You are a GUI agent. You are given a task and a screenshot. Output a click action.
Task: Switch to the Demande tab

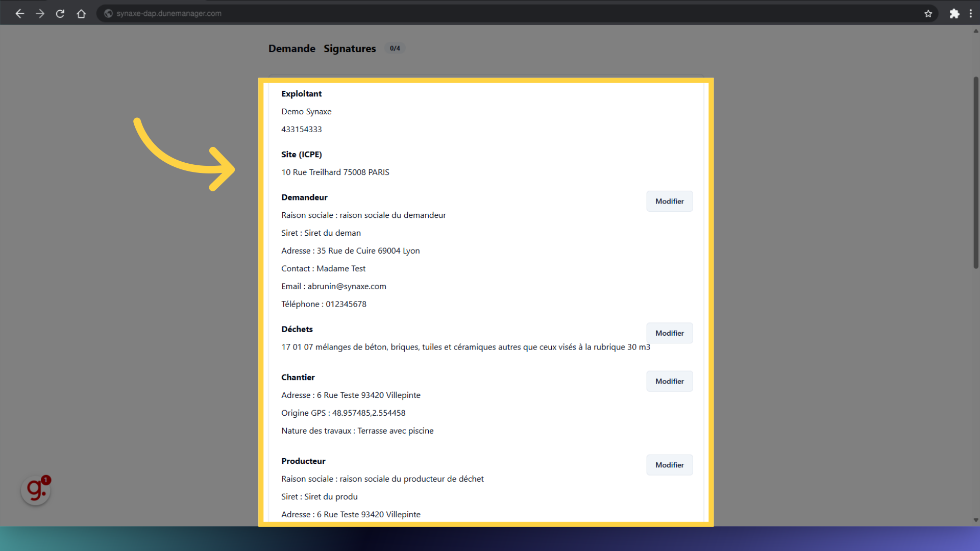tap(291, 48)
